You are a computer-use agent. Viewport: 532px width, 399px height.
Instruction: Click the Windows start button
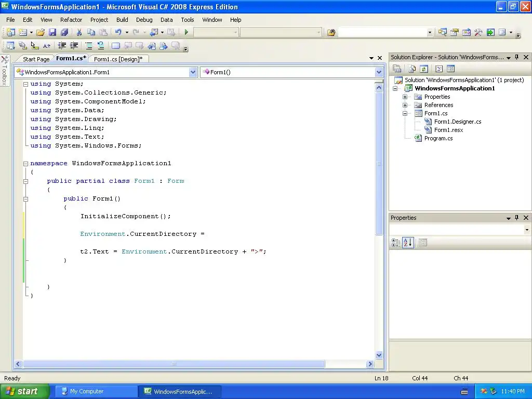24,391
